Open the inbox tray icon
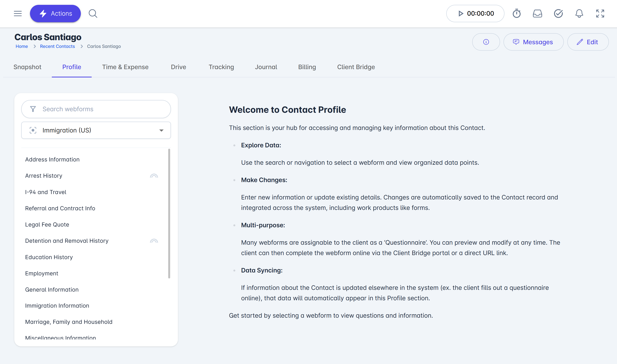The image size is (617, 364). tap(538, 14)
